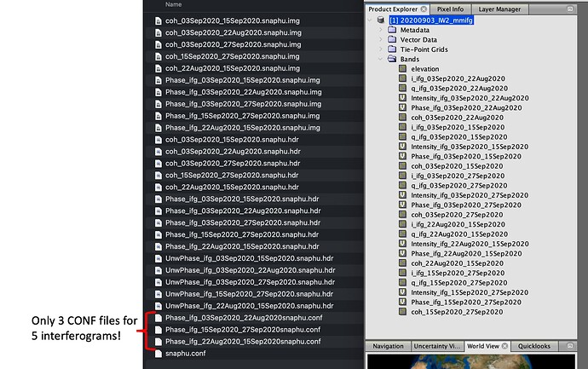588x369 pixels.
Task: Switch to the Layer Manager tab
Action: [499, 9]
